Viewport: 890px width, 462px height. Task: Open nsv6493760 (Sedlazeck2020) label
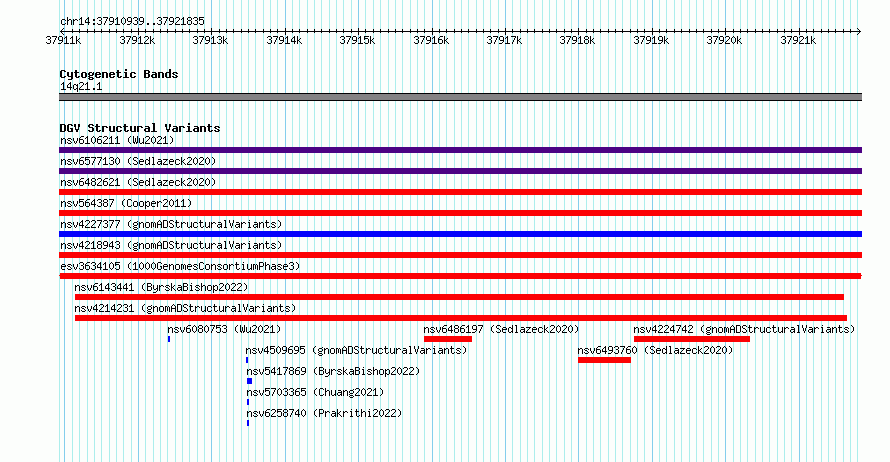(x=656, y=350)
